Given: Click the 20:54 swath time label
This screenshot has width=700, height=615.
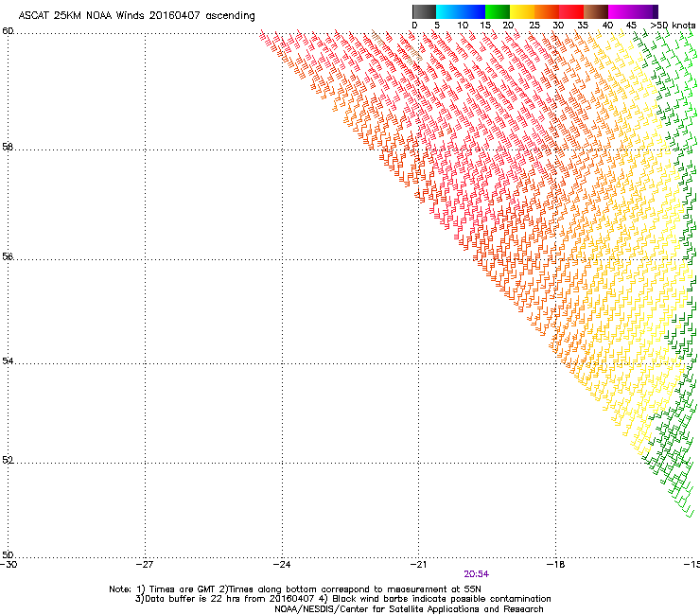Looking at the screenshot, I should click(477, 574).
